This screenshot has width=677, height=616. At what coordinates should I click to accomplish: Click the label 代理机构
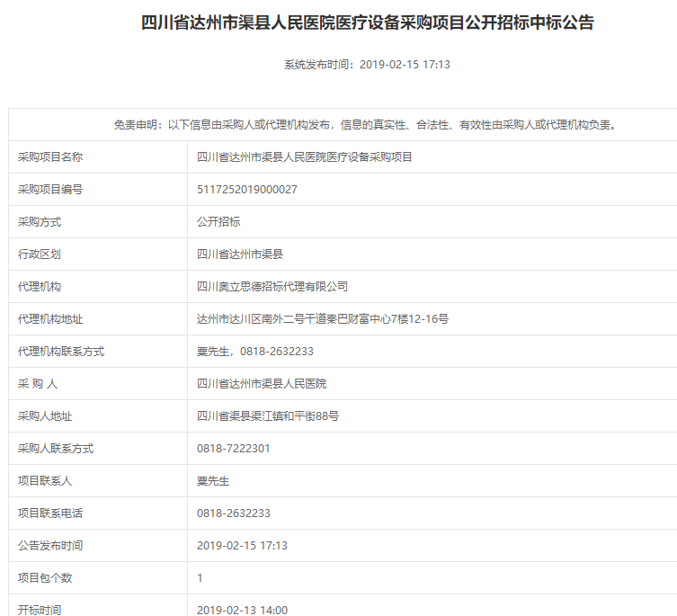[x=40, y=286]
